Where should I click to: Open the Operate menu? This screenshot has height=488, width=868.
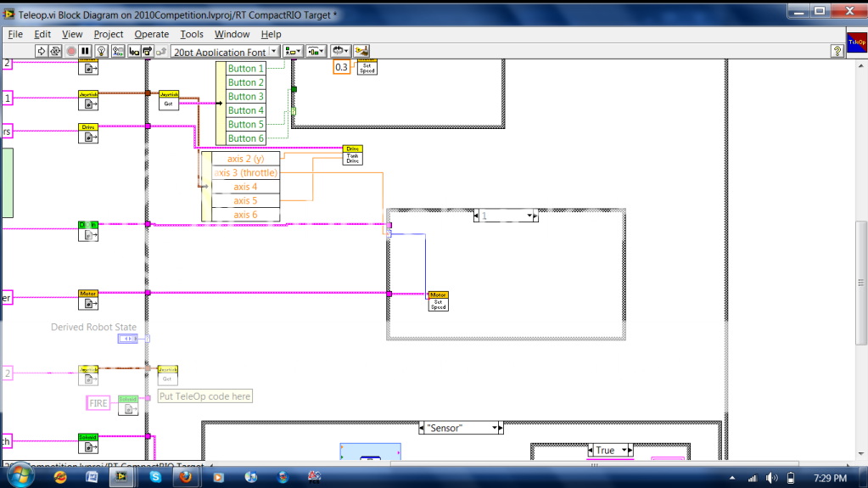pyautogui.click(x=152, y=34)
